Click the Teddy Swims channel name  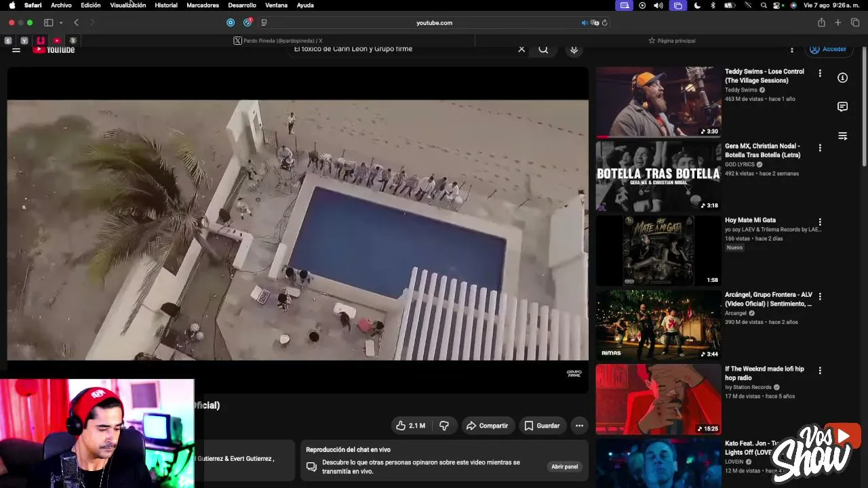(741, 90)
